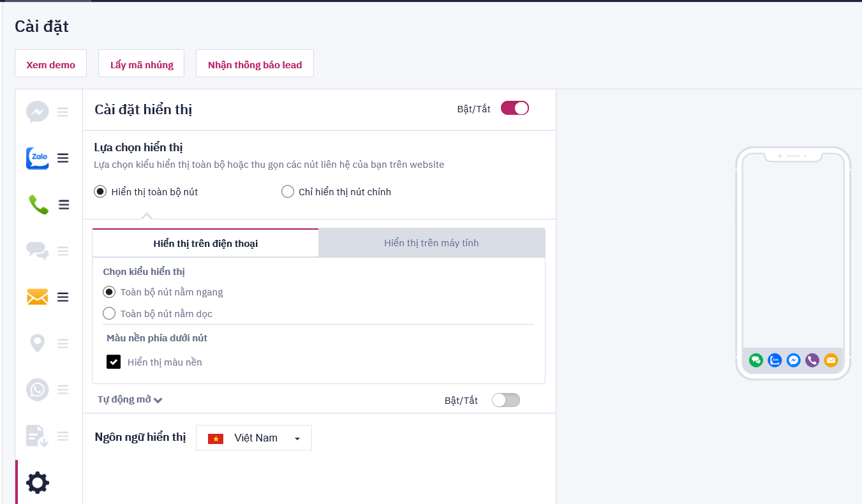Click the settings gear icon in sidebar

pyautogui.click(x=38, y=482)
